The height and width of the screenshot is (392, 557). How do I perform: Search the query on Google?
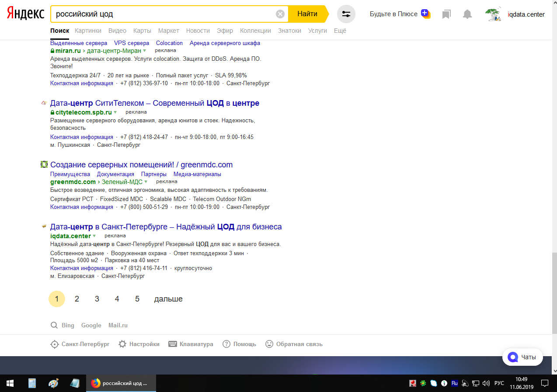[91, 325]
